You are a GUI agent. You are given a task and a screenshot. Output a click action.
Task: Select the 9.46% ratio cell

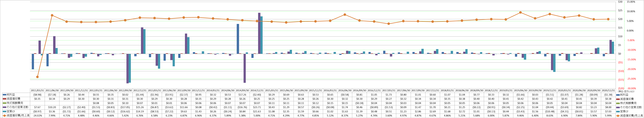click(x=520, y=116)
